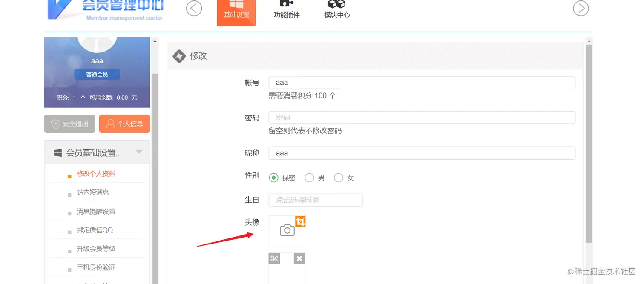This screenshot has width=644, height=284.
Task: Select 手机身份验证 in sidebar
Action: 96,267
